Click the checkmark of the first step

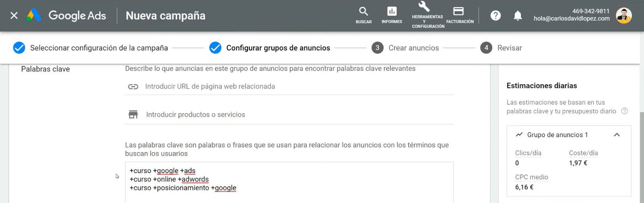(x=19, y=48)
